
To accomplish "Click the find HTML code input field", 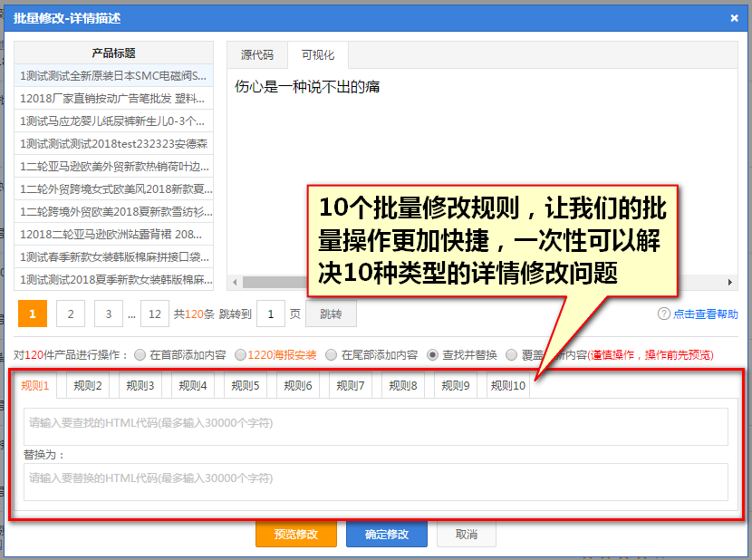I will point(376,426).
